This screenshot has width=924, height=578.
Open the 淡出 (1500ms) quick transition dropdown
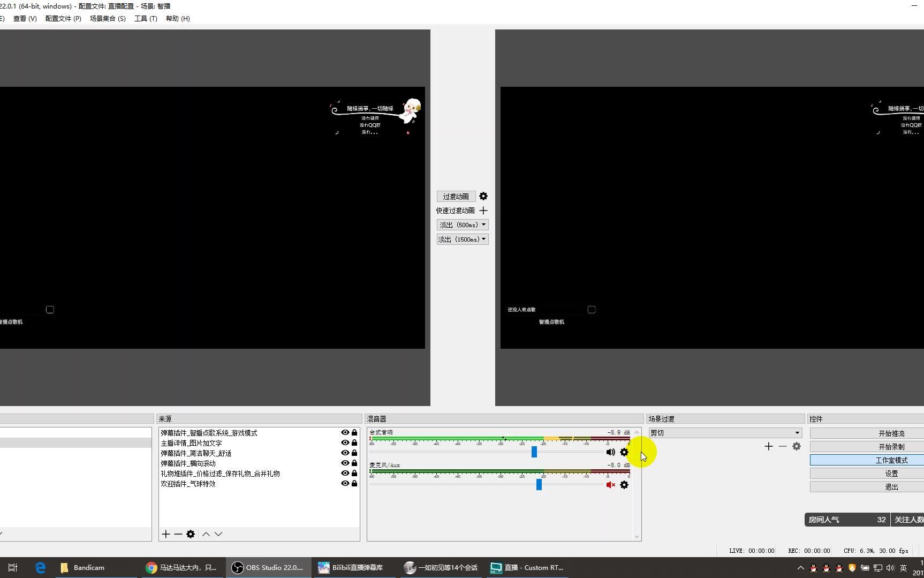point(463,239)
